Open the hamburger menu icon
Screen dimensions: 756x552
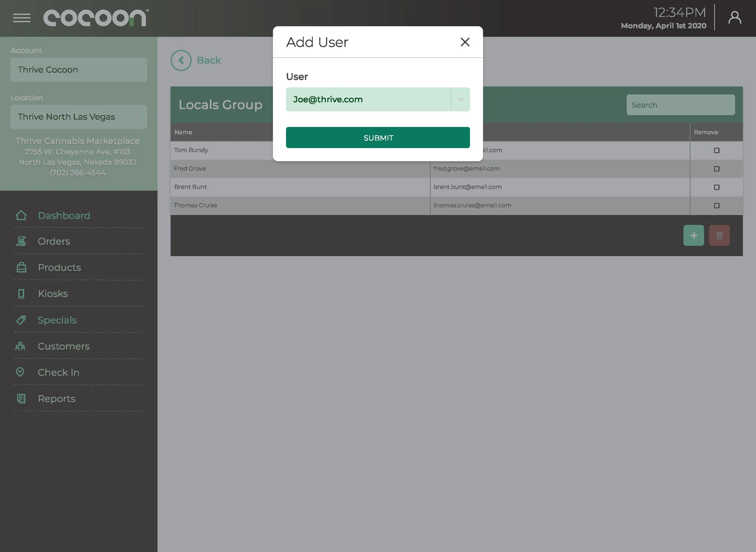pos(22,18)
